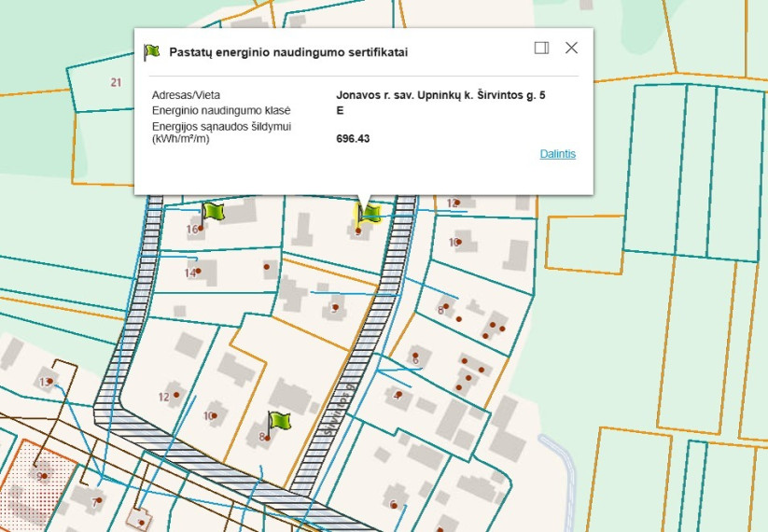
Task: Click the green flag beside house number 16
Action: tap(213, 213)
